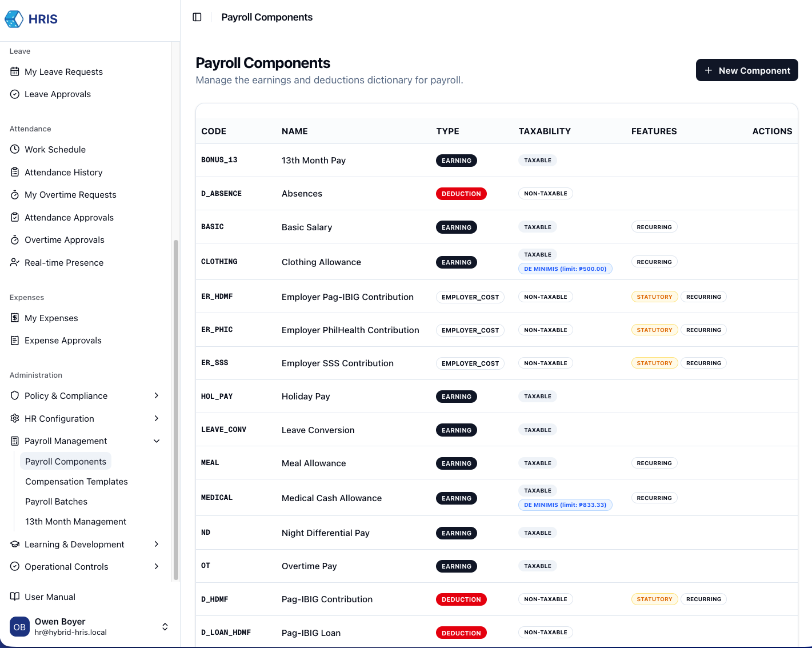Click the sidebar vertical scrollbar

pyautogui.click(x=176, y=409)
